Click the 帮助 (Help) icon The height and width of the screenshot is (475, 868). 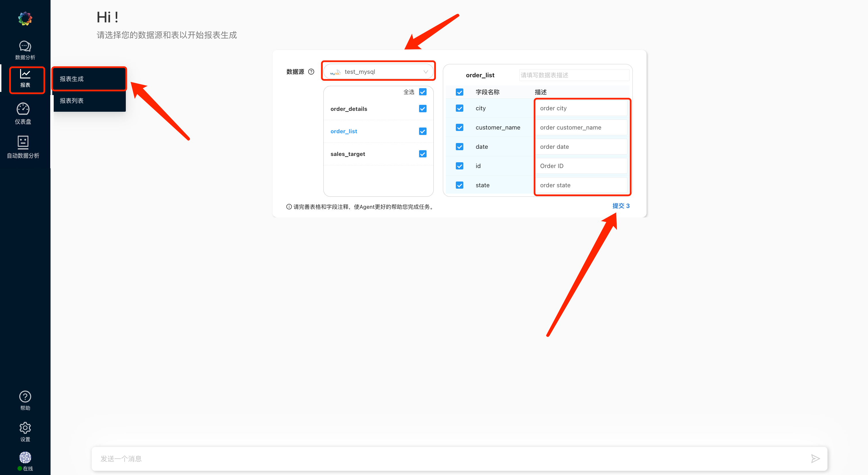point(25,397)
